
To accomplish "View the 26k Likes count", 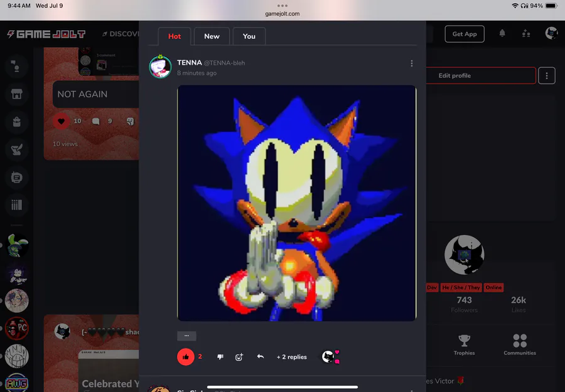I will [519, 304].
